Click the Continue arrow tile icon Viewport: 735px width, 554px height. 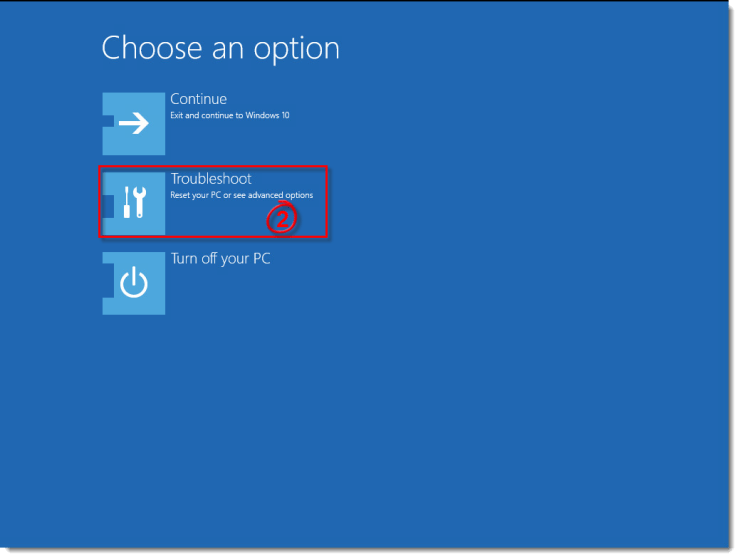(134, 124)
